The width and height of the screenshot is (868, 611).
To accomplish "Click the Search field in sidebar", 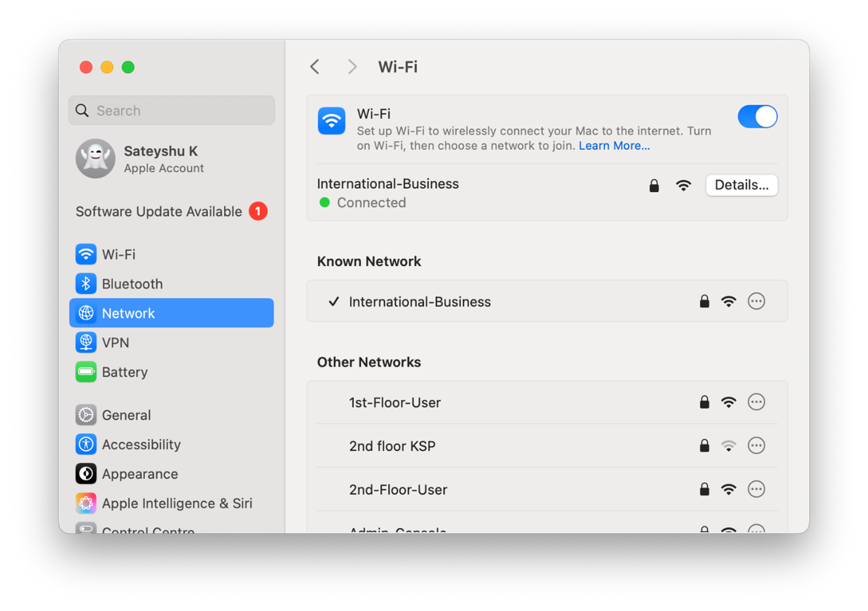I will click(x=172, y=111).
